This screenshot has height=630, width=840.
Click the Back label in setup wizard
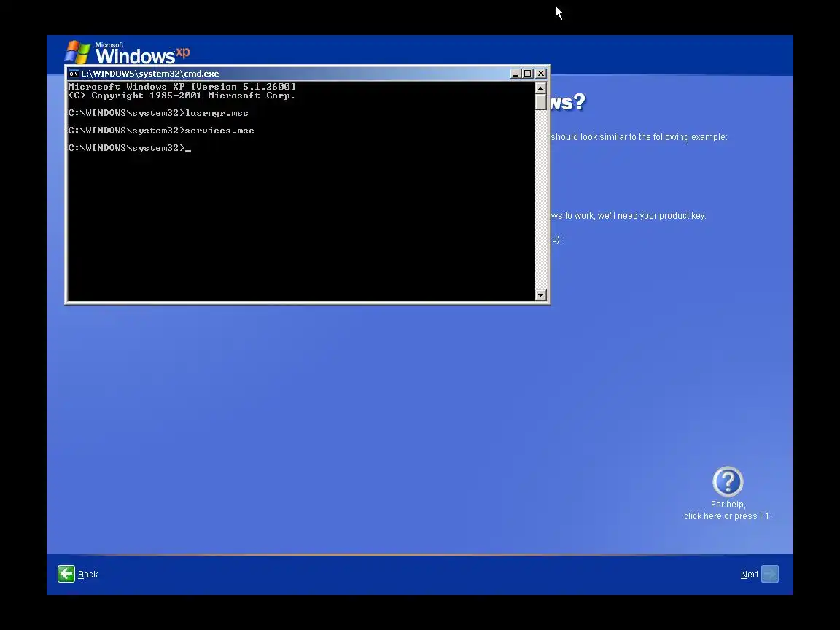pyautogui.click(x=87, y=575)
